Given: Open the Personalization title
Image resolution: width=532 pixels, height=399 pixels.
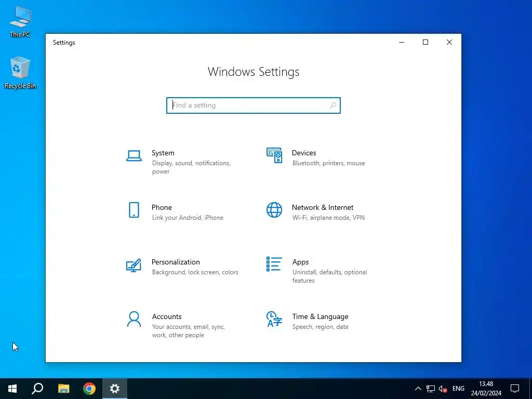Looking at the screenshot, I should tap(176, 262).
